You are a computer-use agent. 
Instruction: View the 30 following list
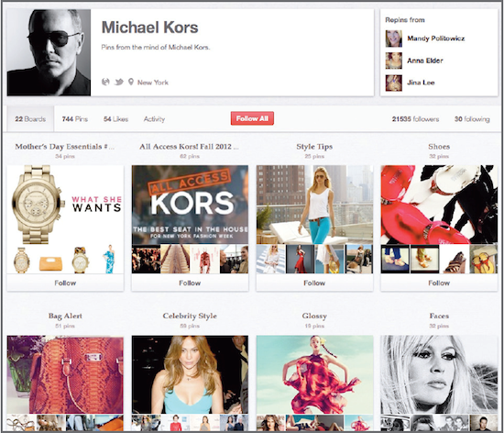(x=472, y=119)
